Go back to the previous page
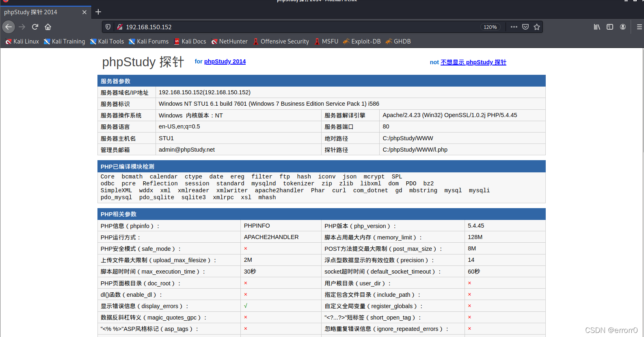This screenshot has height=337, width=644. 9,27
